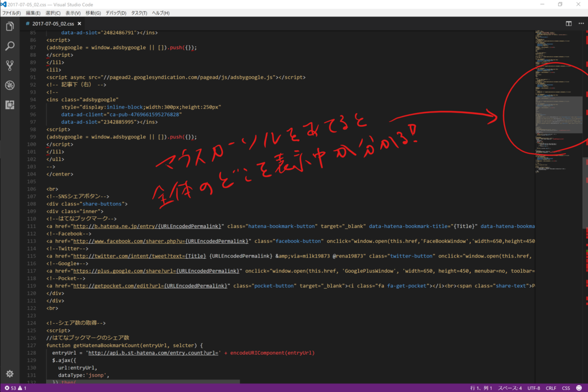Viewport: 588px width, 392px height.
Task: Open the ヘルプ(H) menu
Action: pos(161,13)
